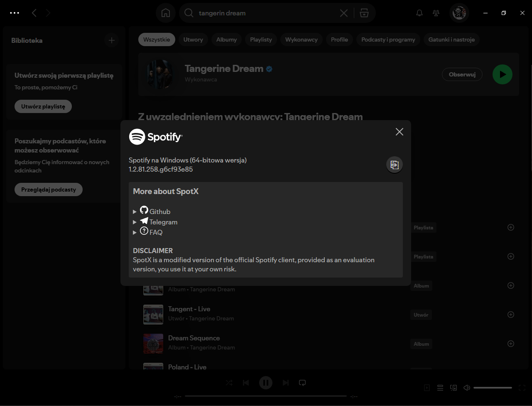532x406 pixels.
Task: Switch to the Albumy filter
Action: coord(226,39)
